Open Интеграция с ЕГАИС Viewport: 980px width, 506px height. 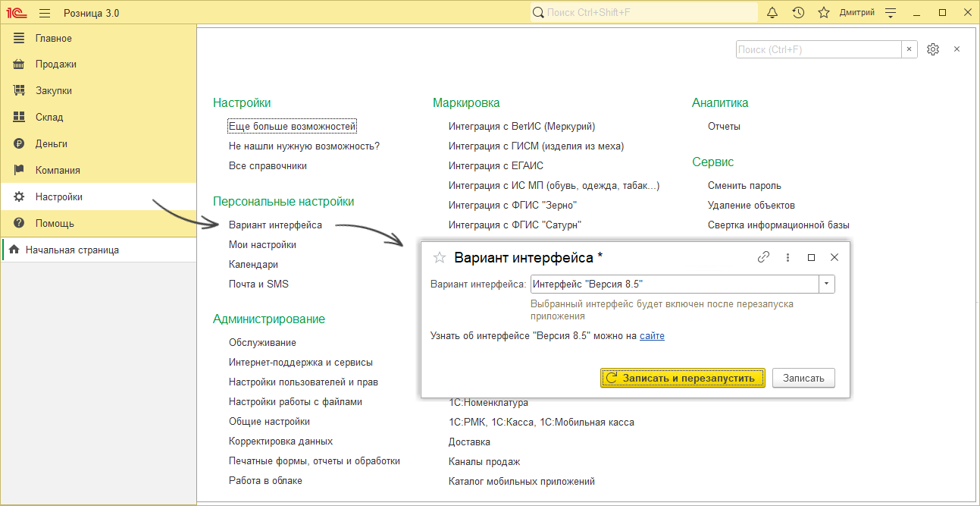click(496, 165)
